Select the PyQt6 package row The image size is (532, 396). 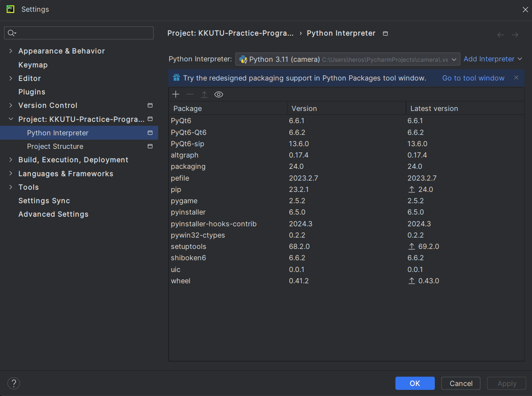pos(346,121)
